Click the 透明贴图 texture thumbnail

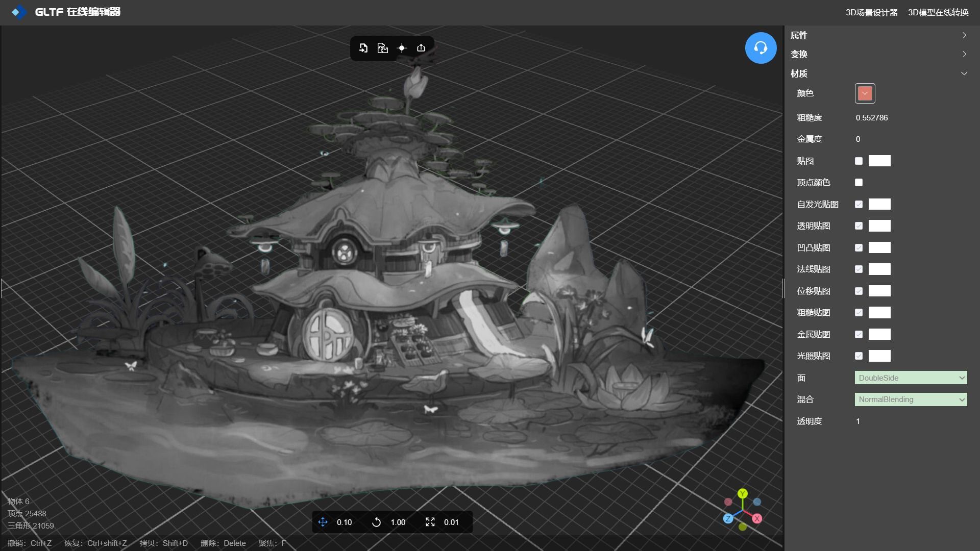point(879,226)
